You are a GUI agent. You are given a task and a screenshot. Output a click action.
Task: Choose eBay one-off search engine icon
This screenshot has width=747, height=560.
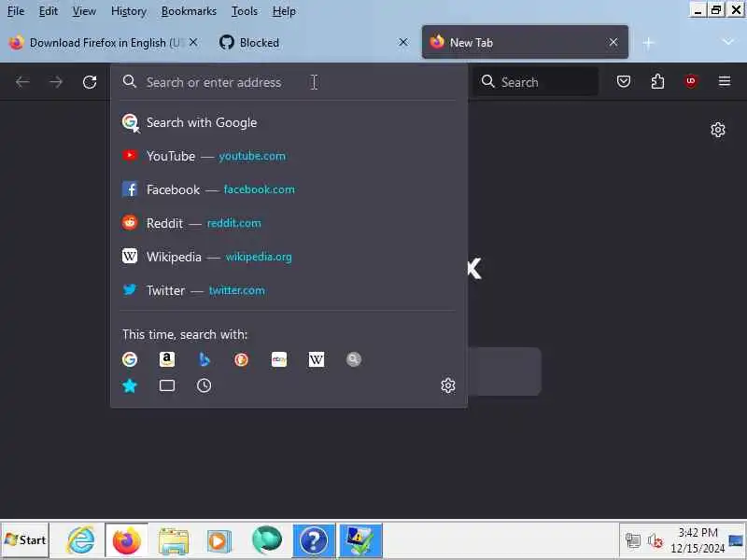(x=278, y=359)
